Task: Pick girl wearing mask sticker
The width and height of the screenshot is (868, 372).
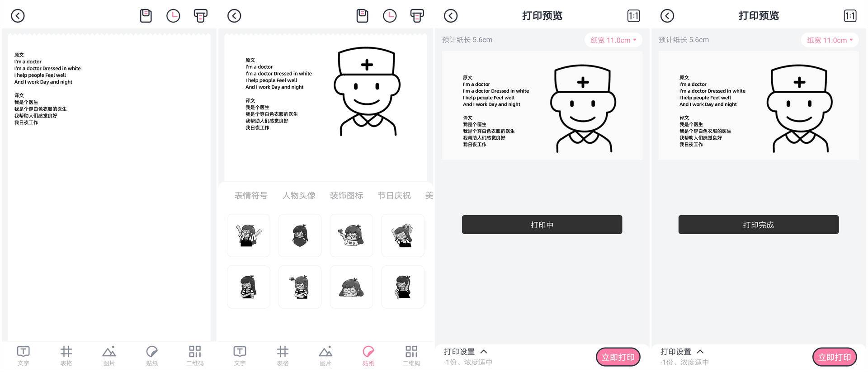Action: coord(300,235)
